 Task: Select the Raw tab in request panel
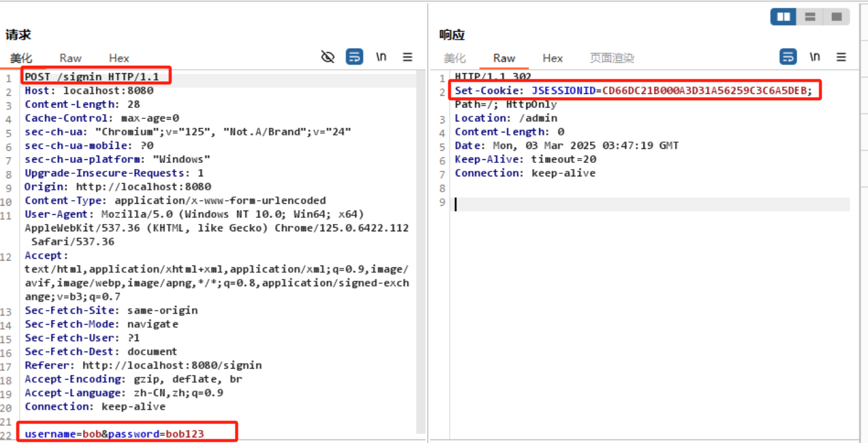pyautogui.click(x=71, y=58)
